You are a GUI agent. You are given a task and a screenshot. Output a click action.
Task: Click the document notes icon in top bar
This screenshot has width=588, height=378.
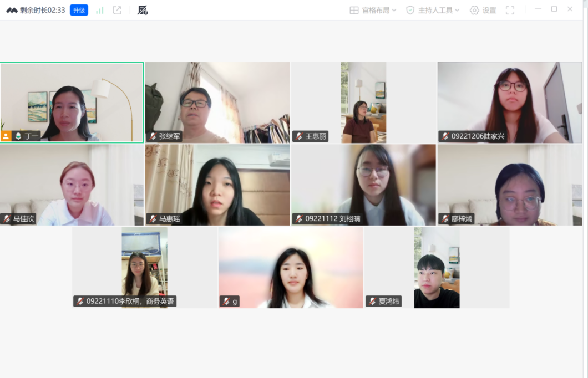click(x=143, y=10)
